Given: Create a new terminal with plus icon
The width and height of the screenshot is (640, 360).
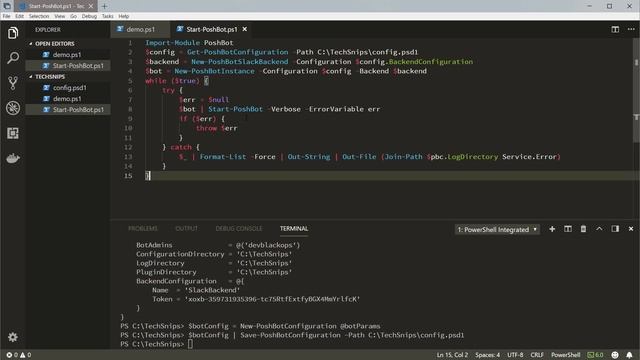Looking at the screenshot, I should (x=552, y=229).
